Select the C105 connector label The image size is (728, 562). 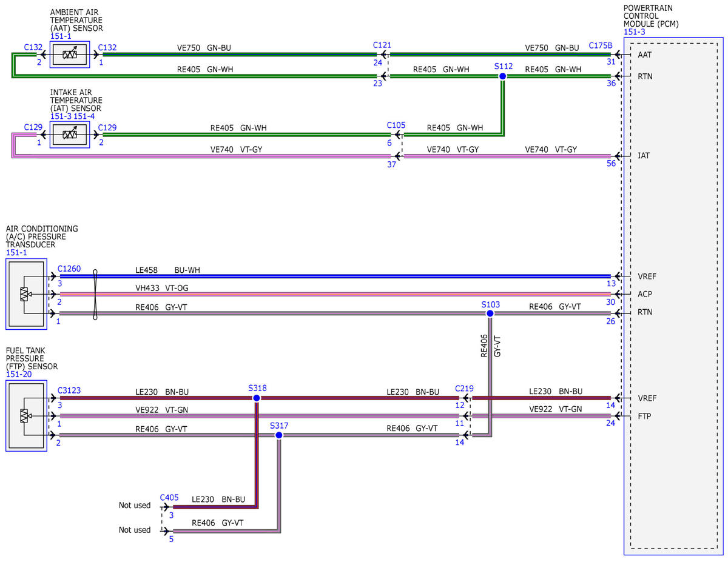(396, 125)
